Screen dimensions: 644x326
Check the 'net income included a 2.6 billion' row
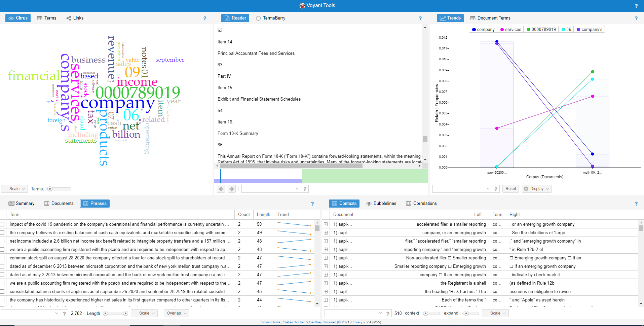[3, 241]
